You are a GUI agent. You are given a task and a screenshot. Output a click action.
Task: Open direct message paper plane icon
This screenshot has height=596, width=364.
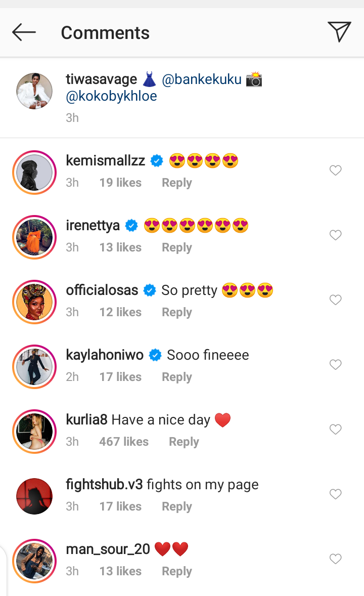339,32
